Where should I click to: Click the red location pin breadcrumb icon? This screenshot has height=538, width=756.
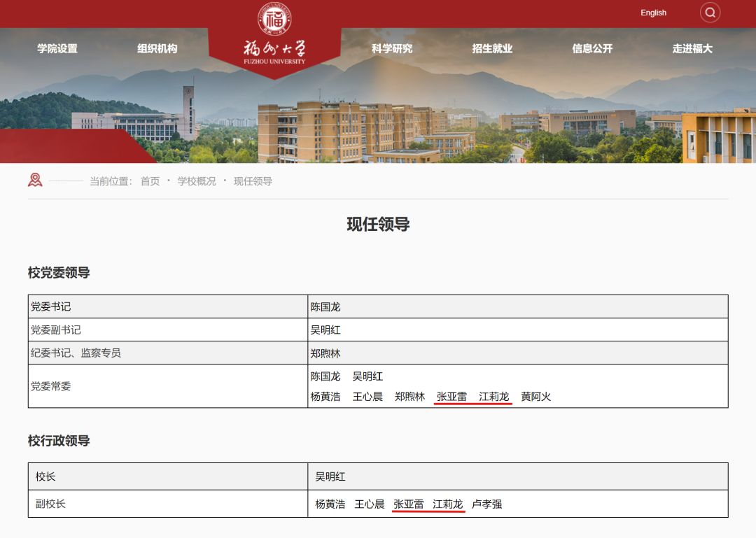pyautogui.click(x=34, y=180)
